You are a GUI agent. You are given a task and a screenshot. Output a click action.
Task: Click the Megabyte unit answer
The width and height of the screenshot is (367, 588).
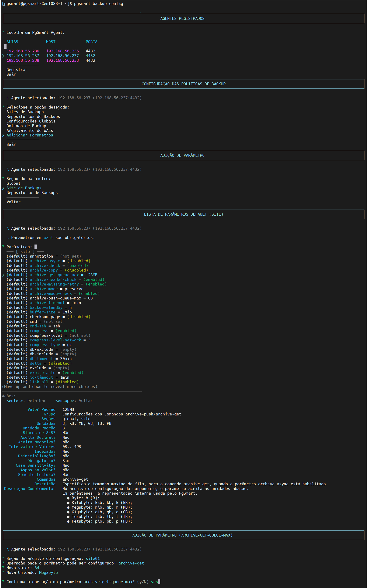click(x=48, y=572)
